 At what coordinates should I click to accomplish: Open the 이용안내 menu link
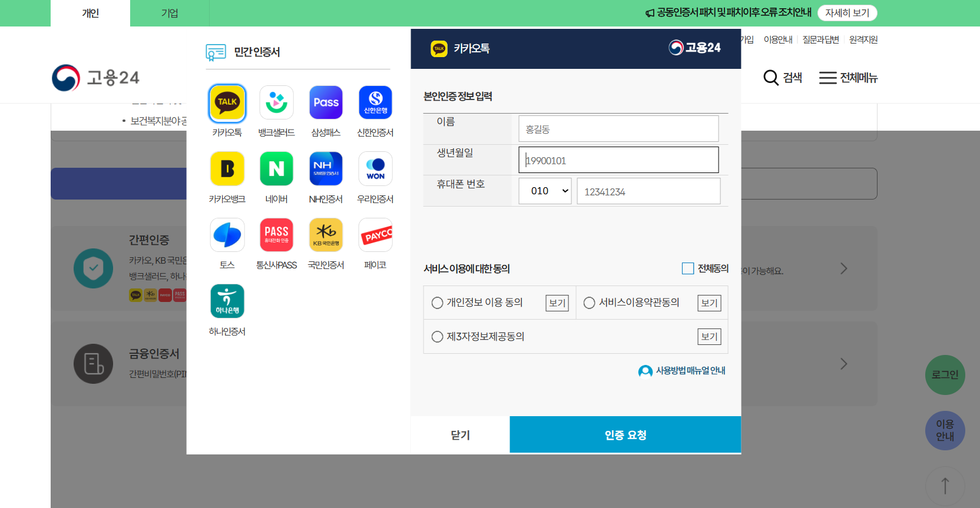click(x=778, y=39)
